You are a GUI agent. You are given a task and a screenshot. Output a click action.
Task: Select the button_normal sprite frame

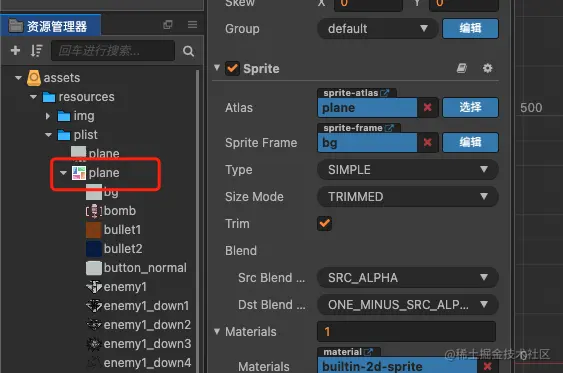[x=136, y=268]
